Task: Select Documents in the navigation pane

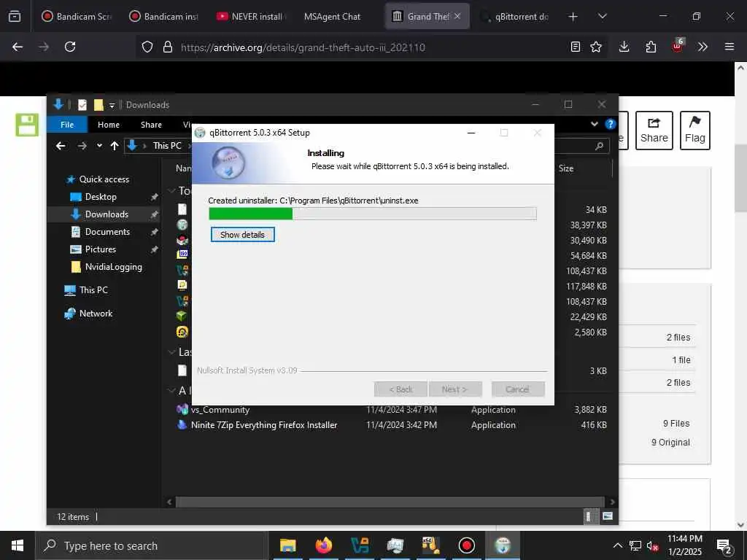Action: click(107, 232)
